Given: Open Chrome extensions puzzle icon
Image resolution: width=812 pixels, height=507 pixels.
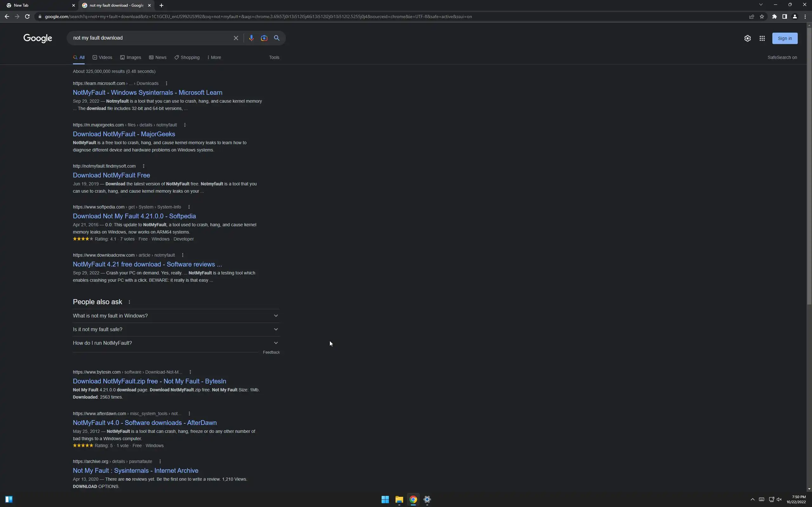Looking at the screenshot, I should coord(775,16).
